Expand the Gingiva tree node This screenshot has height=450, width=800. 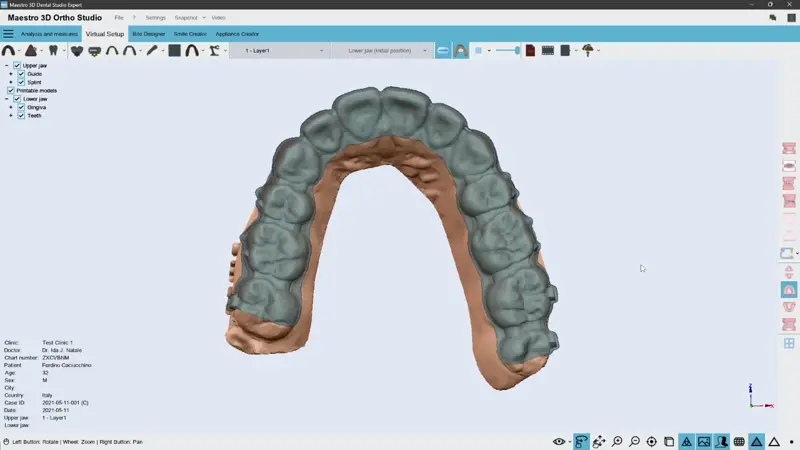11,107
